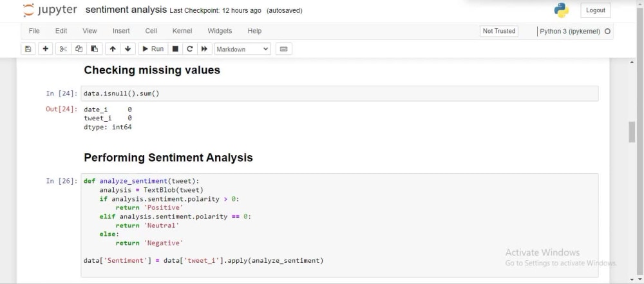Open the command palette keyboard icon
644x284 pixels.
[284, 49]
